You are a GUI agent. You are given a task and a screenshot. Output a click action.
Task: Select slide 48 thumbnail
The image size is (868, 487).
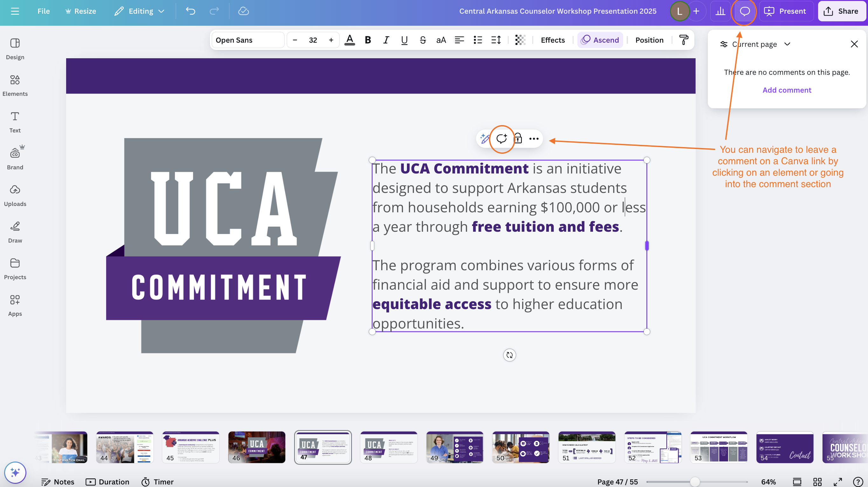coord(388,447)
